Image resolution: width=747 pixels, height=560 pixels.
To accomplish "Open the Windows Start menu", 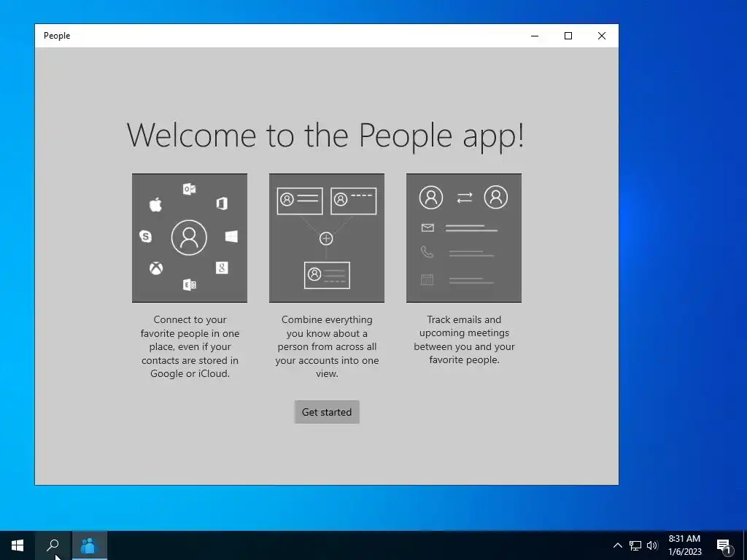I will [18, 545].
